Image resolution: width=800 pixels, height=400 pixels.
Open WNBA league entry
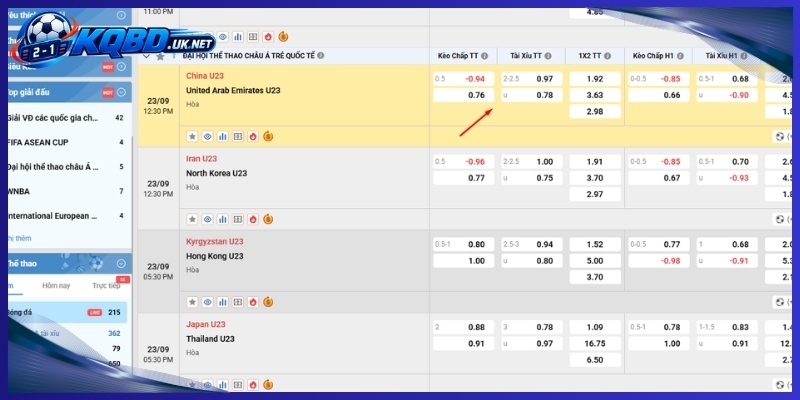(x=68, y=191)
